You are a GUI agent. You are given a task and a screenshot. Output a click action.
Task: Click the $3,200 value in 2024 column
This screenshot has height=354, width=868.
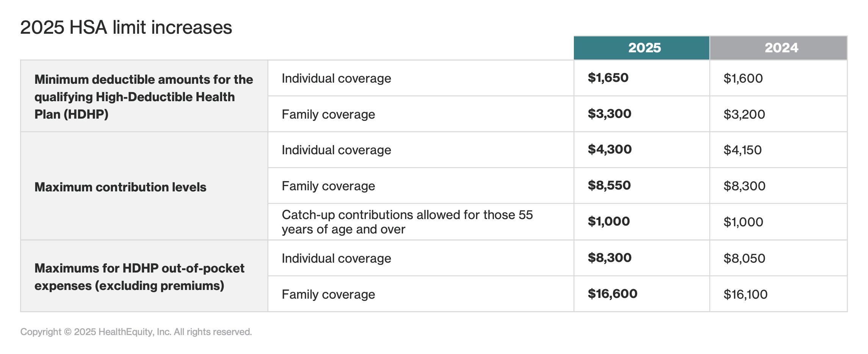click(x=744, y=114)
